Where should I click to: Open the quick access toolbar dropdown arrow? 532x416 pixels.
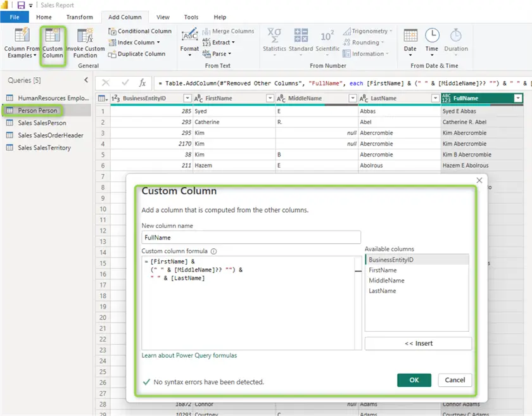point(31,6)
